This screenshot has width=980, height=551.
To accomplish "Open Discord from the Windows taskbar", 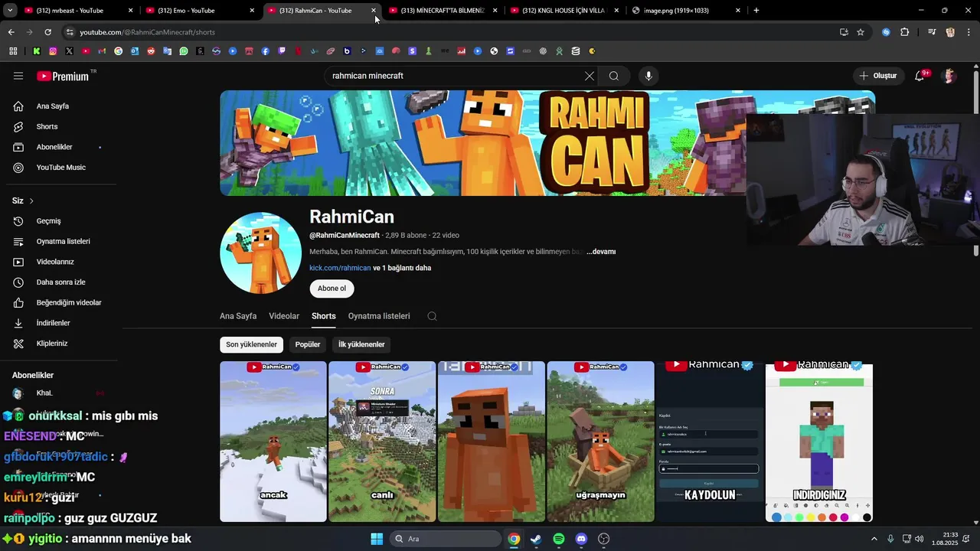I will coord(581,539).
